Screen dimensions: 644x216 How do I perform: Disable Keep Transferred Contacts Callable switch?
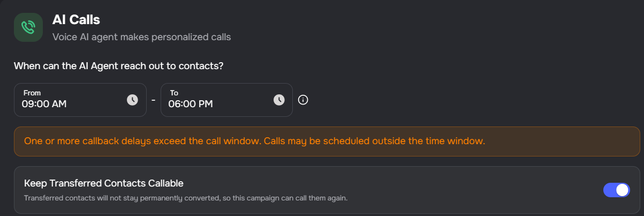click(x=616, y=190)
